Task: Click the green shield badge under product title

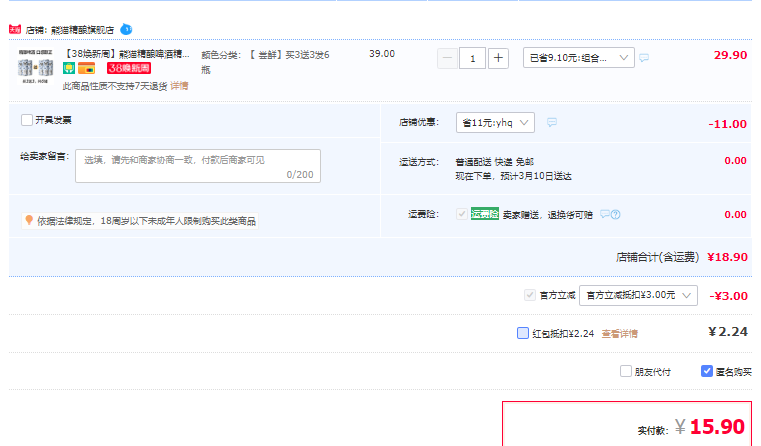Action: [69, 68]
